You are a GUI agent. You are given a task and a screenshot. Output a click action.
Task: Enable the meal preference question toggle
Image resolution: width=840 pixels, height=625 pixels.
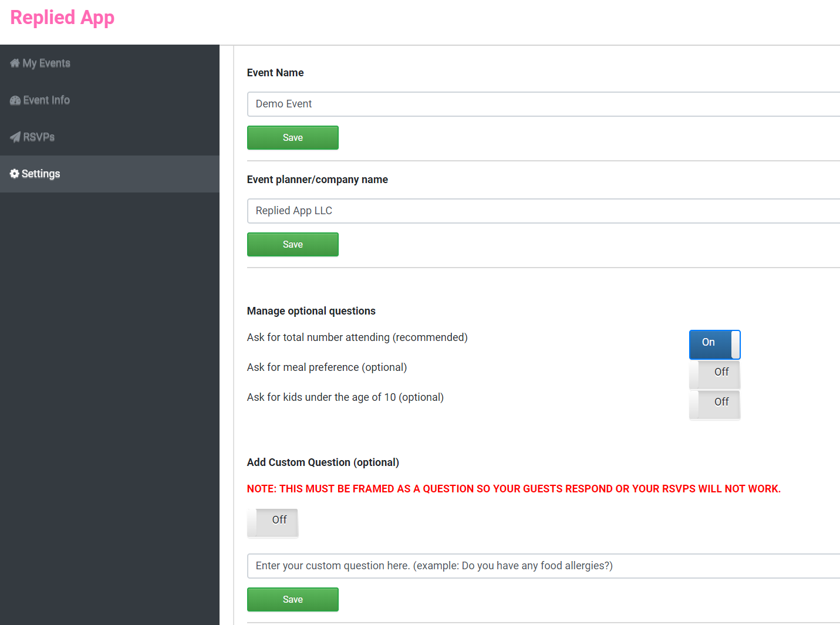(x=714, y=373)
